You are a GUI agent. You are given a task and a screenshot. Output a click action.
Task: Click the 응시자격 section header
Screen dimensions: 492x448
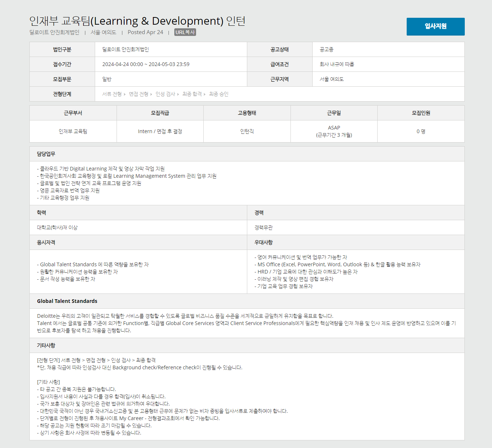138,242
